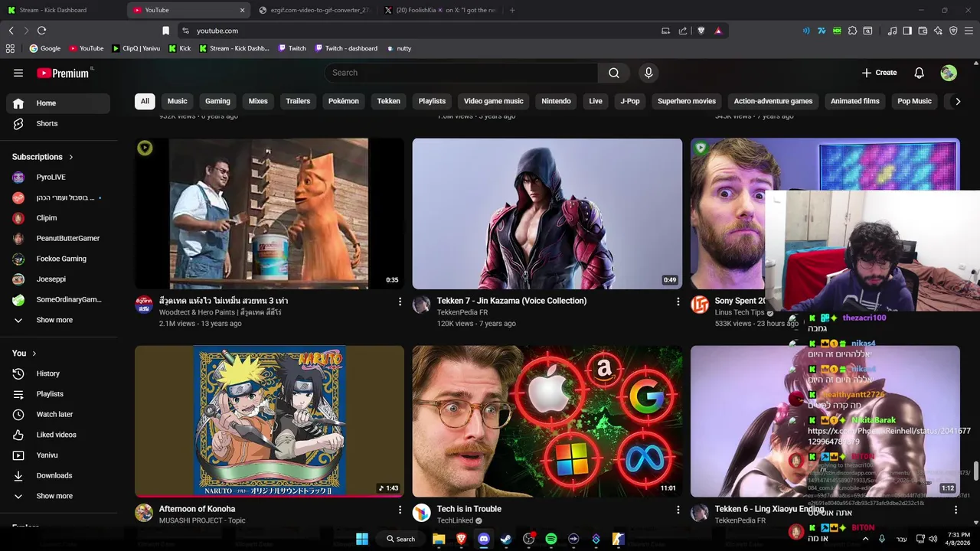Image resolution: width=980 pixels, height=551 pixels.
Task: Open Spotify from the taskbar
Action: tap(550, 539)
